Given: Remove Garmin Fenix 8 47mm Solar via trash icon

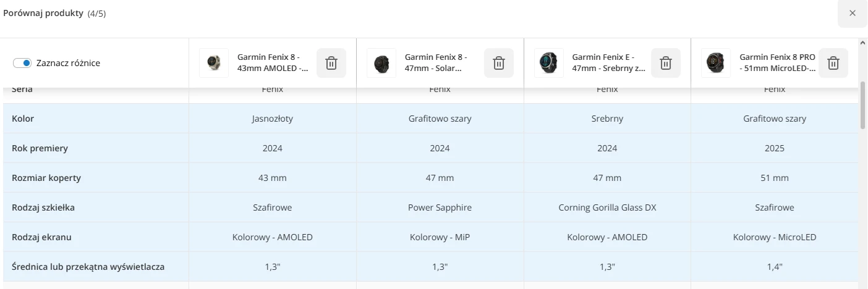Looking at the screenshot, I should click(x=499, y=63).
